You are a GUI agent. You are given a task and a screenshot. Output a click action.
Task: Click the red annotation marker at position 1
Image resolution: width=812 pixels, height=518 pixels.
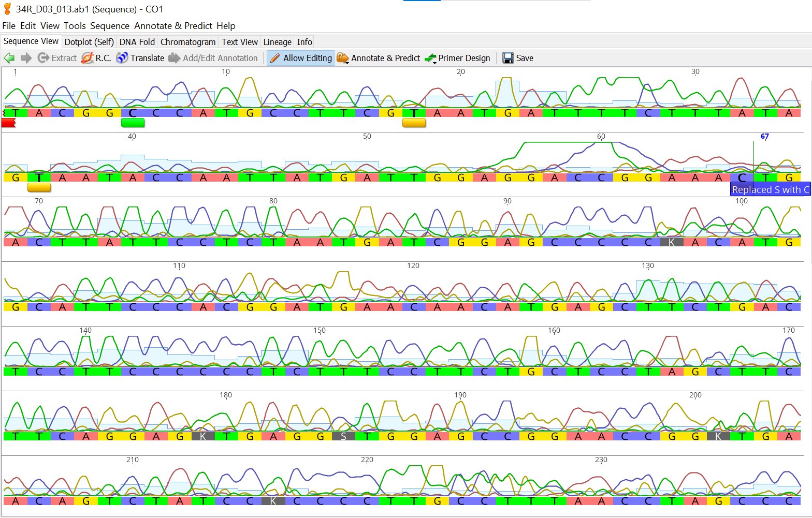coord(8,123)
